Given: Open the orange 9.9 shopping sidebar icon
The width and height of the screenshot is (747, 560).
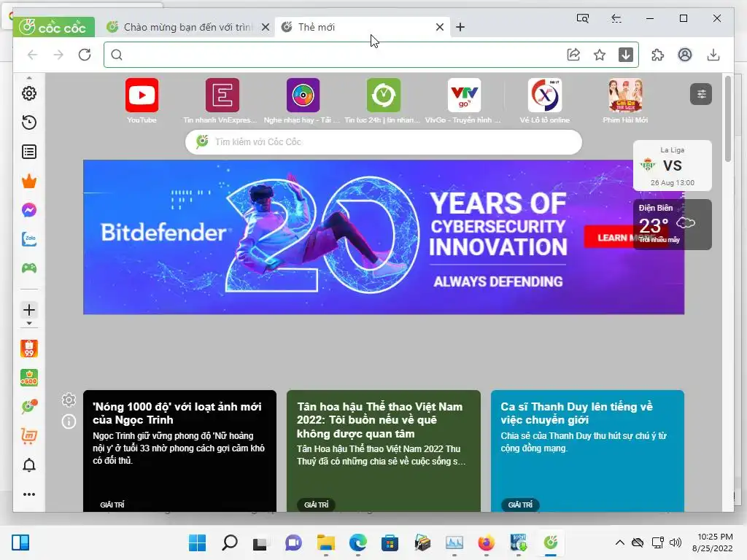Looking at the screenshot, I should tap(29, 349).
